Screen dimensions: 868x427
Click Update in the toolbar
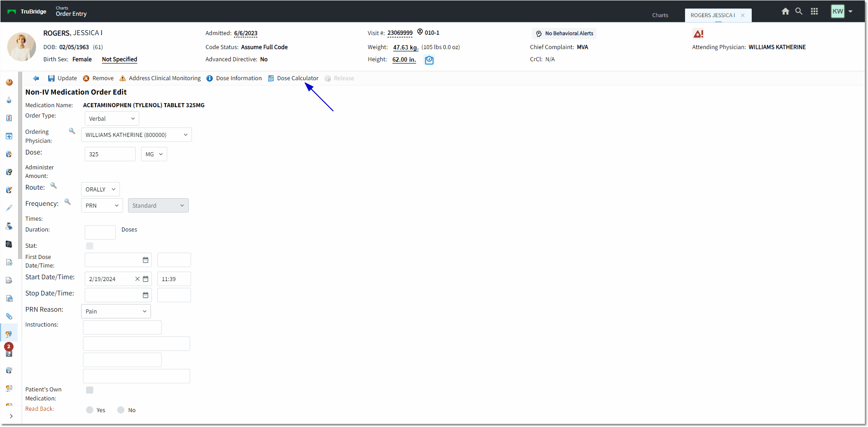coord(63,78)
